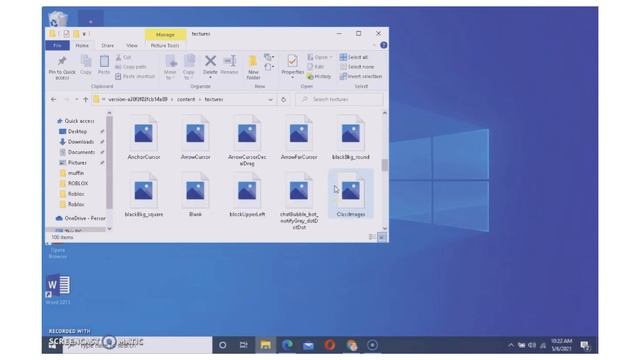The image size is (640, 360).
Task: Open recent locations dropdown arrow
Action: click(76, 100)
